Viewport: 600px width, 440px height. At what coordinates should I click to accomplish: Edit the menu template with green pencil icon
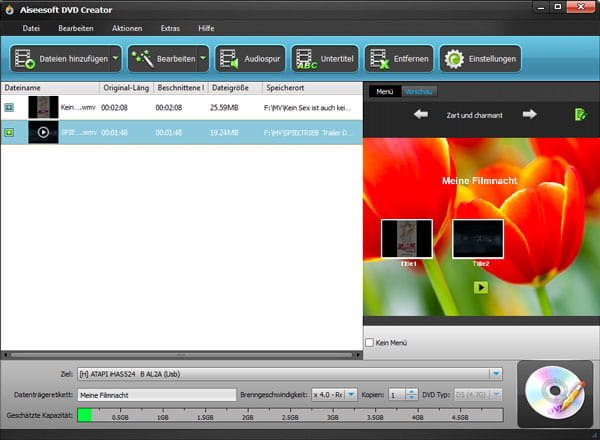click(580, 115)
